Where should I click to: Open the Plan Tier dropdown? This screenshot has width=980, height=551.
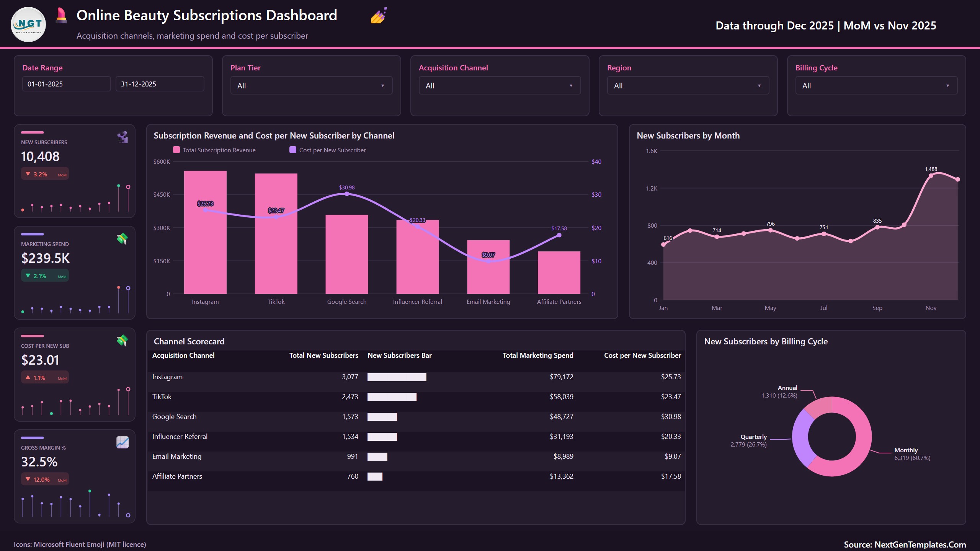point(311,86)
